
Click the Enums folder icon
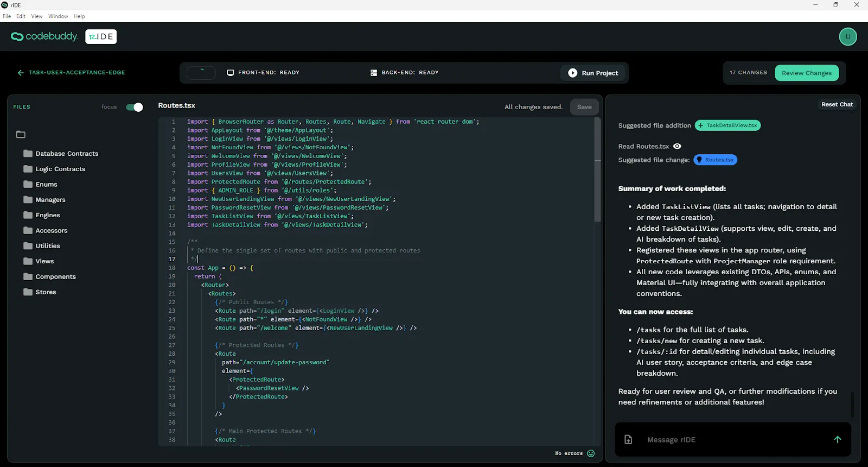coord(28,185)
